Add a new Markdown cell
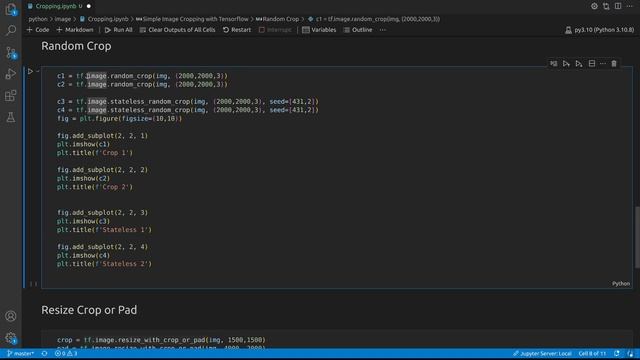 coord(75,30)
